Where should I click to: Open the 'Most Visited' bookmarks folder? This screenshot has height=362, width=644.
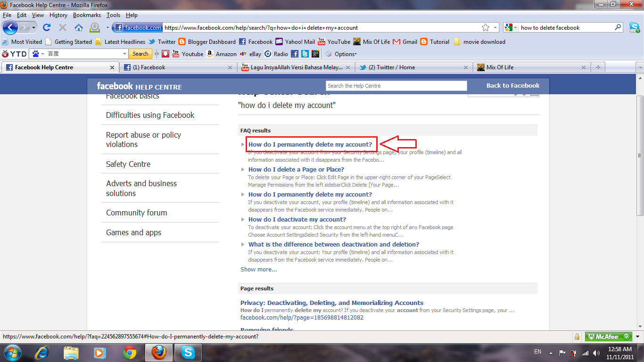[x=23, y=41]
